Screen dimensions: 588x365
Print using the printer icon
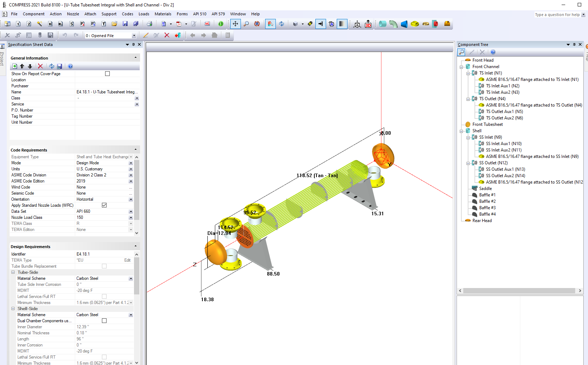(150, 24)
